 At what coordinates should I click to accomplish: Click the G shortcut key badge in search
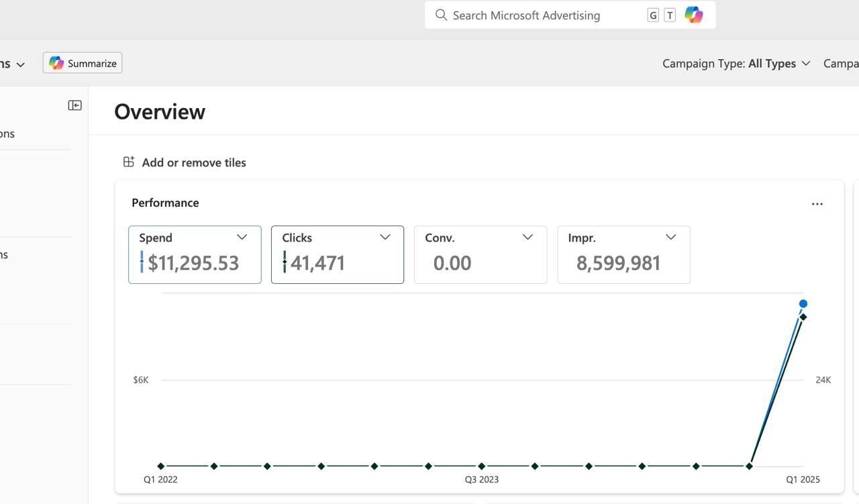pos(653,15)
